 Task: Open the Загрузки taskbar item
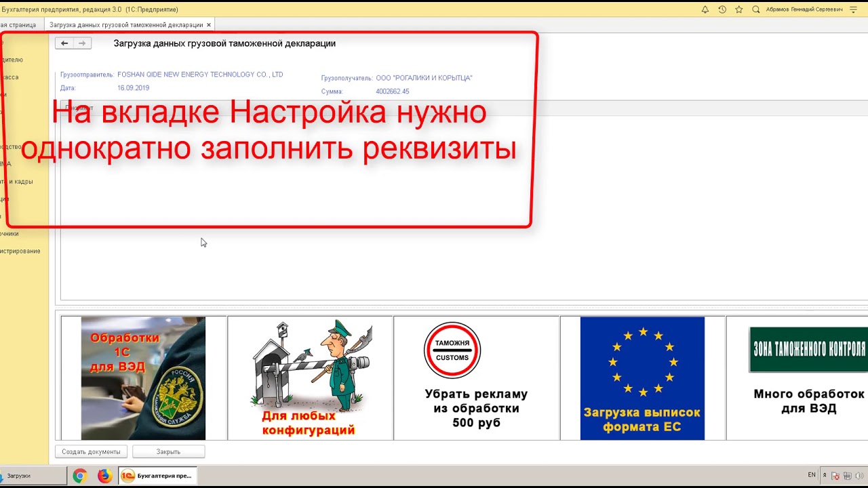(x=33, y=476)
